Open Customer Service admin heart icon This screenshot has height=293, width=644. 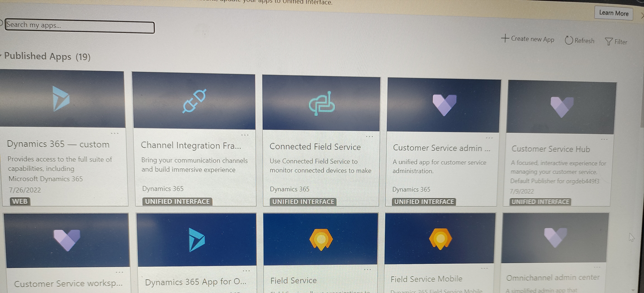444,105
